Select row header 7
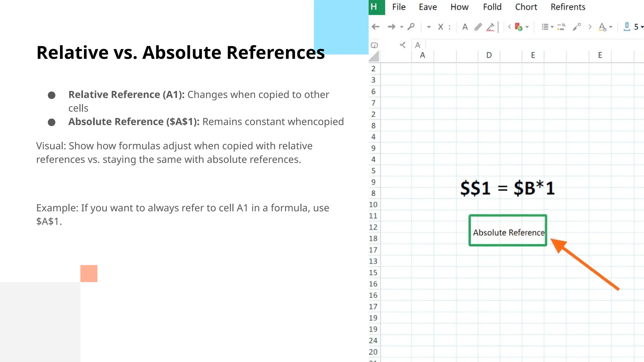Screen dimensions: 644x362 coord(374,103)
